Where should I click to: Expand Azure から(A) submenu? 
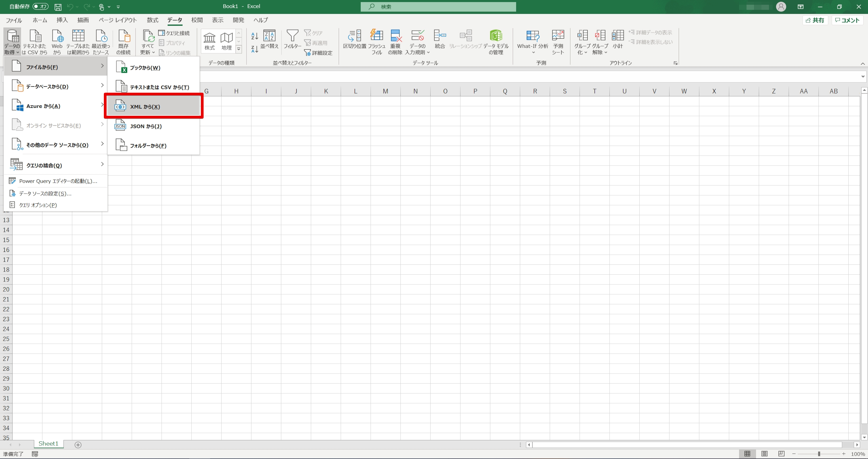[56, 106]
